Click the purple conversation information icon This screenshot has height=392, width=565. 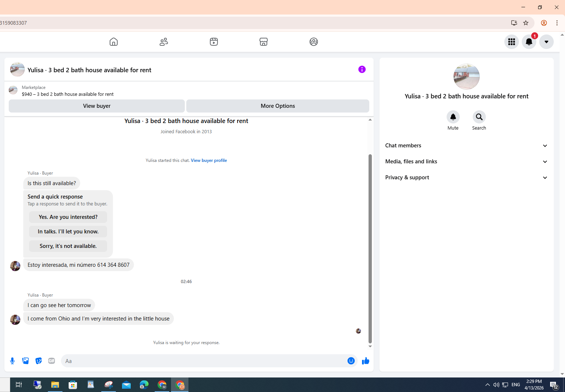[362, 69]
